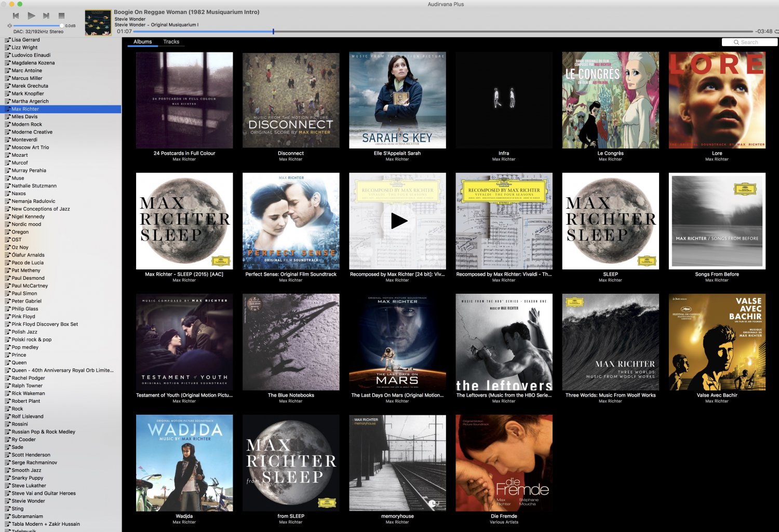This screenshot has height=532, width=779.
Task: Select 'Russian Pop & Rock Medley' in the sidebar
Action: [x=61, y=432]
